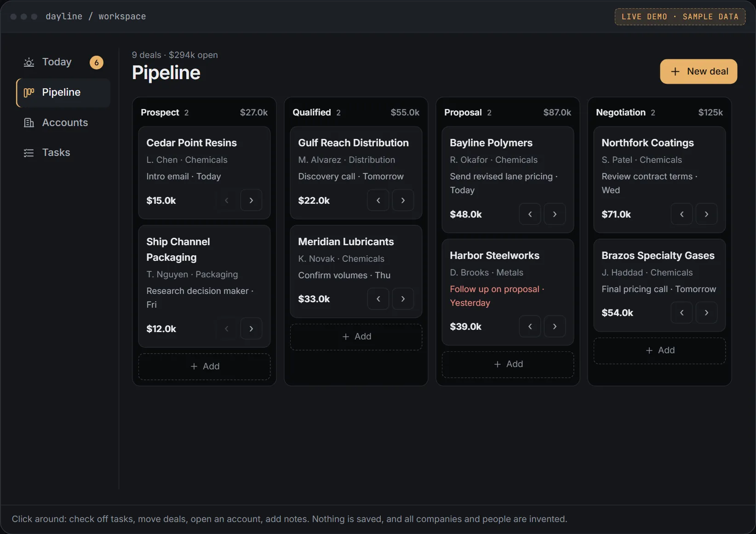The image size is (756, 534).
Task: Select Pipeline in the sidebar
Action: (x=63, y=92)
